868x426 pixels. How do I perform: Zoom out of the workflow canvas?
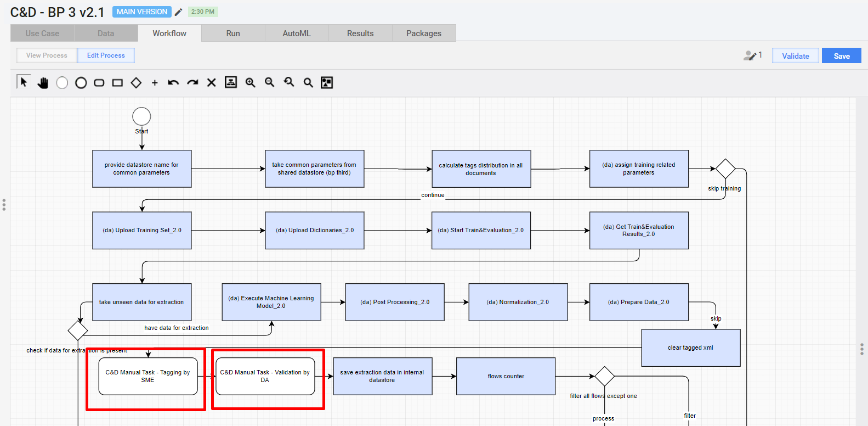point(269,82)
